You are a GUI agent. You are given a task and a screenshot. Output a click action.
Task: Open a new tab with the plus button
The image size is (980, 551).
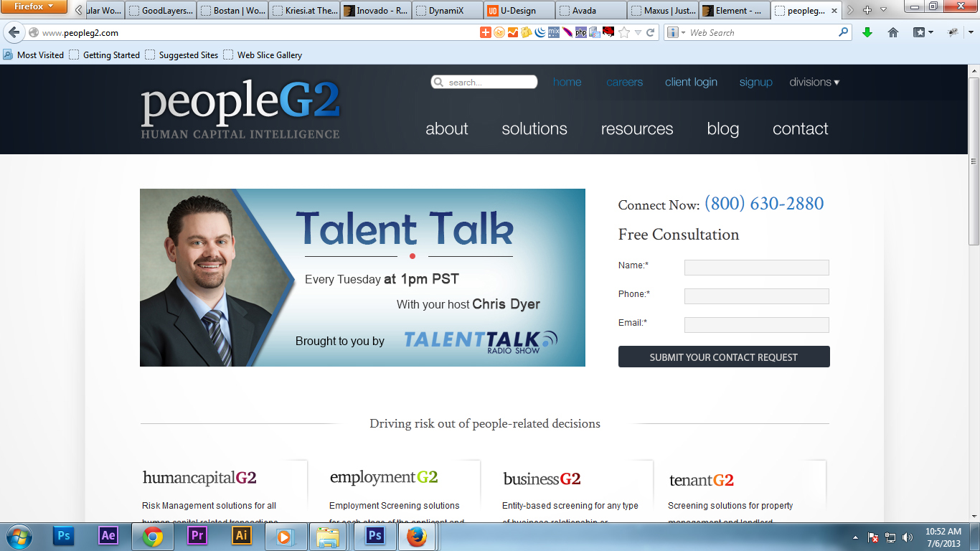(867, 10)
